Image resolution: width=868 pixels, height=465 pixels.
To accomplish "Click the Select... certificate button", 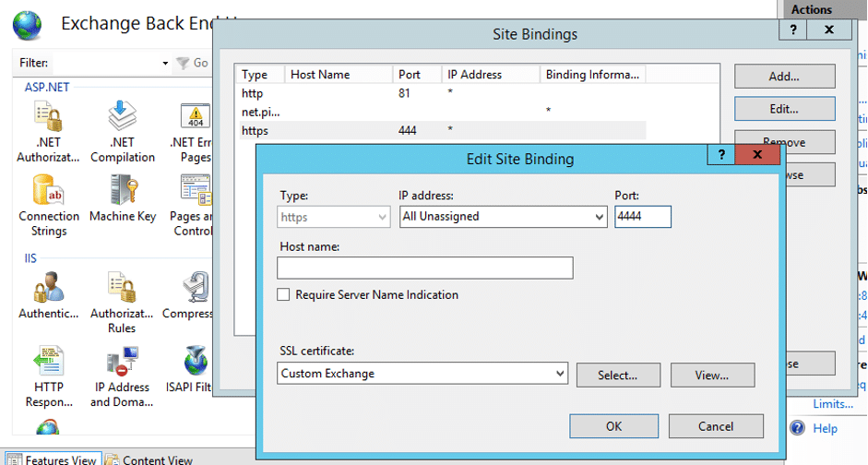I will (x=618, y=376).
